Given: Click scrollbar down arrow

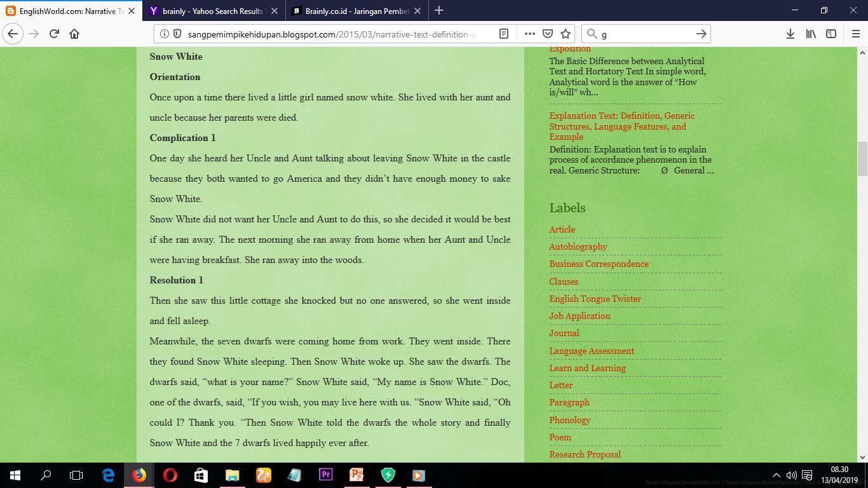Looking at the screenshot, I should 862,457.
